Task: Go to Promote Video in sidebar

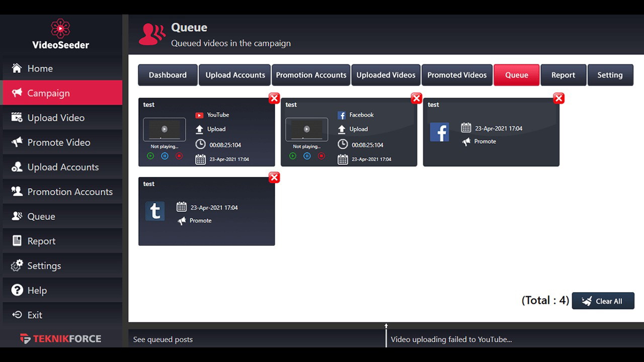Action: point(58,142)
